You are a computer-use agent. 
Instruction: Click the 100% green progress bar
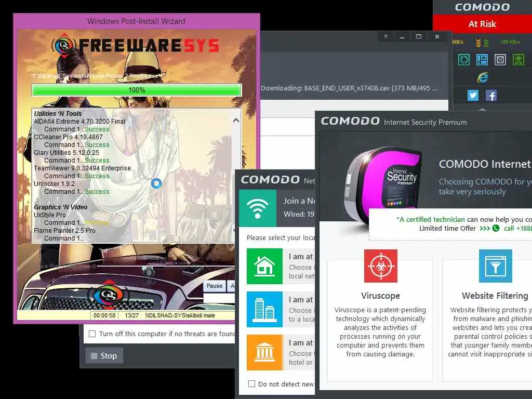(137, 90)
